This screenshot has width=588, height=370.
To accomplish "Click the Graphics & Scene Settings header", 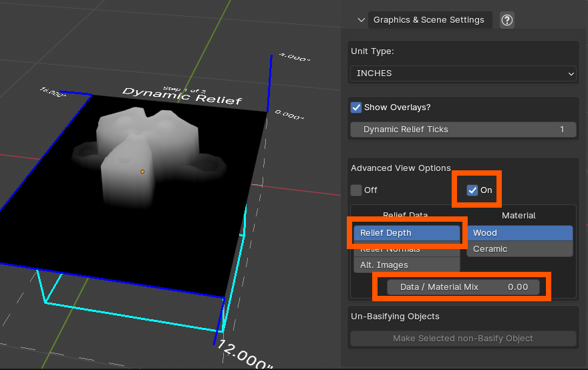I will coord(428,20).
